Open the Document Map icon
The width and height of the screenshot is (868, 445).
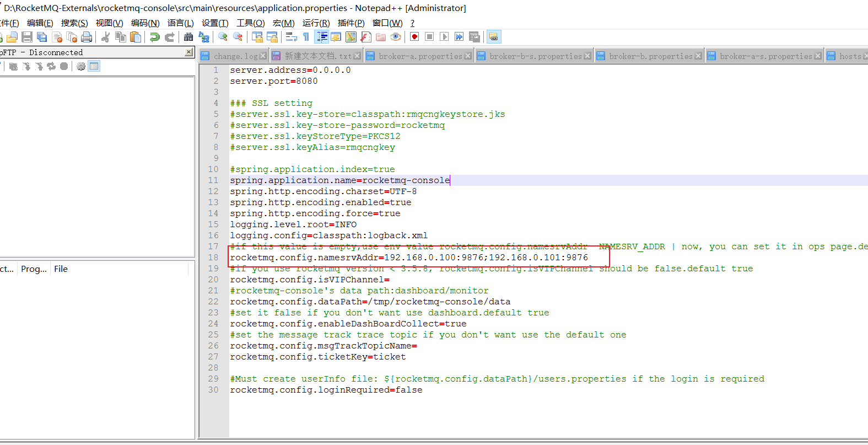pyautogui.click(x=351, y=37)
